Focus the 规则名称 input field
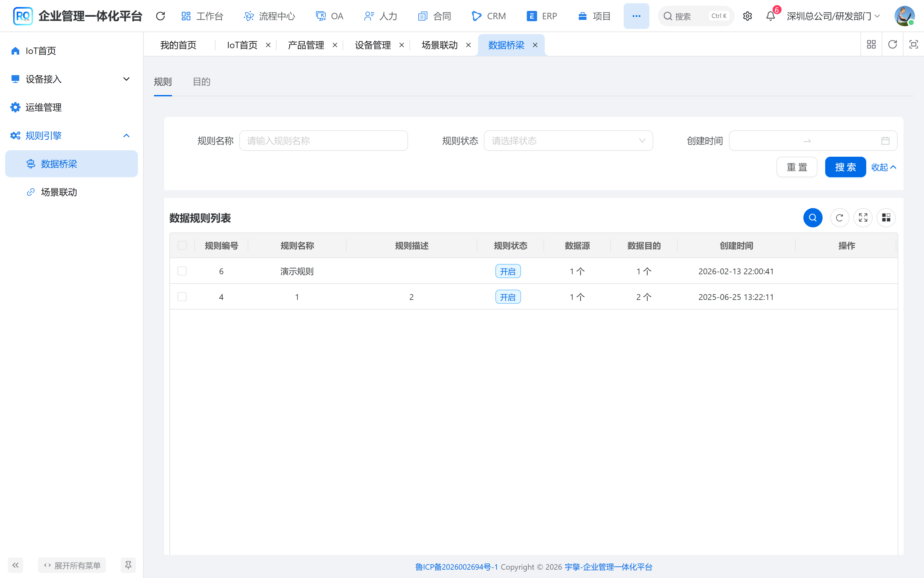Screen dimensions: 924x578 [323, 141]
